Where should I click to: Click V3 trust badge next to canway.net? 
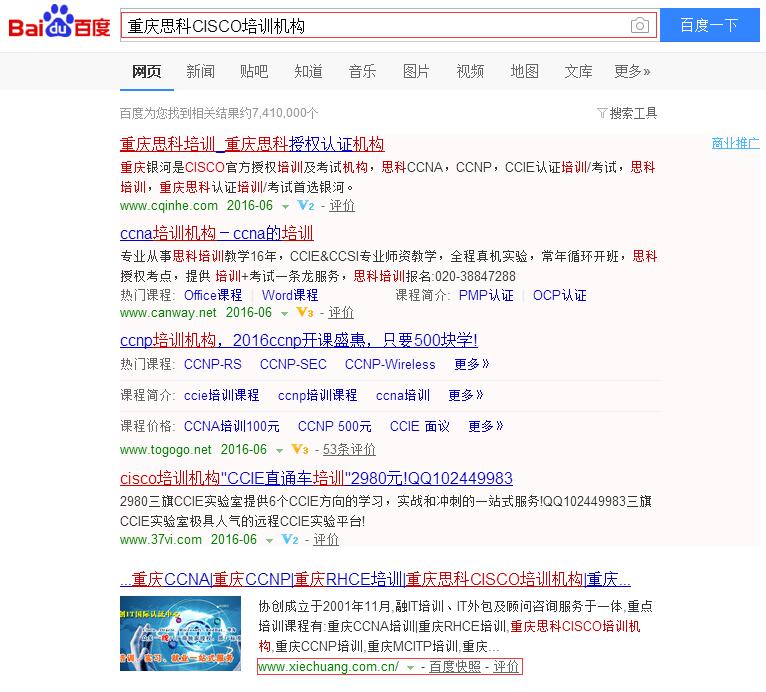(305, 312)
